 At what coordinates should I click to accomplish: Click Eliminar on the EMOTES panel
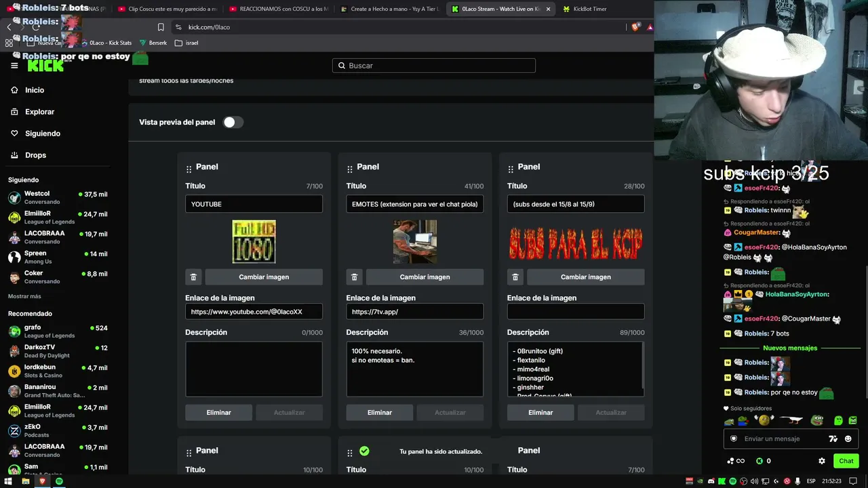(x=380, y=412)
